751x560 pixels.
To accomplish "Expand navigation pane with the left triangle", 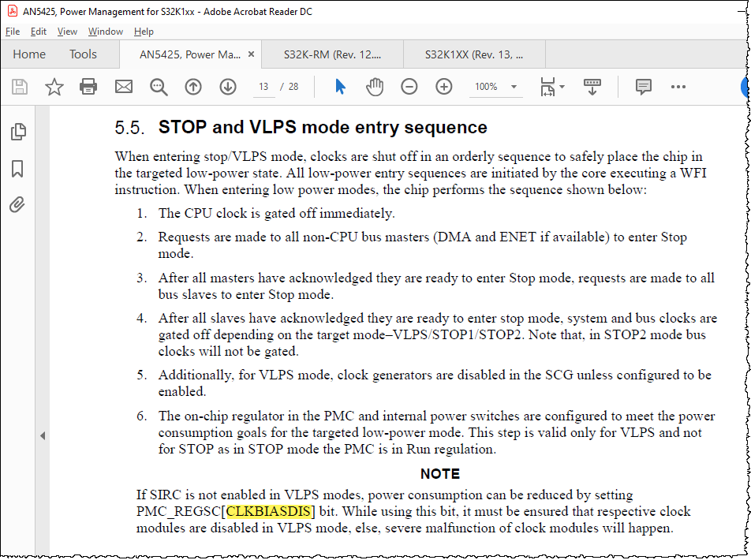I will tap(43, 436).
